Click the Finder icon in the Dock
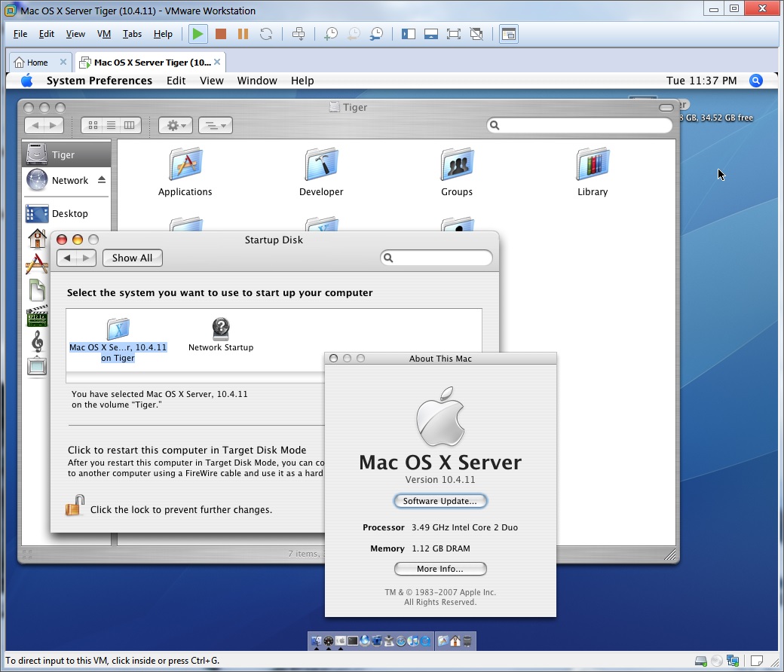 (x=317, y=640)
